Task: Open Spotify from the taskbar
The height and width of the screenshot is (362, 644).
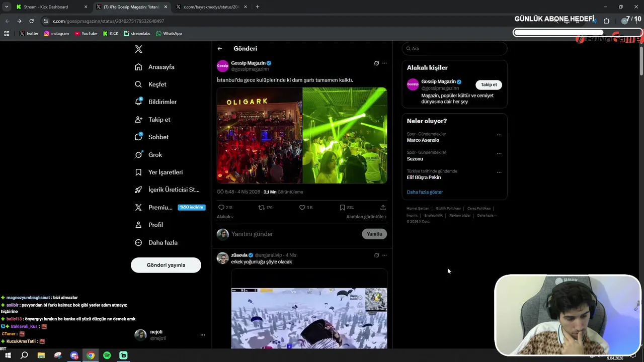Action: tap(107, 355)
